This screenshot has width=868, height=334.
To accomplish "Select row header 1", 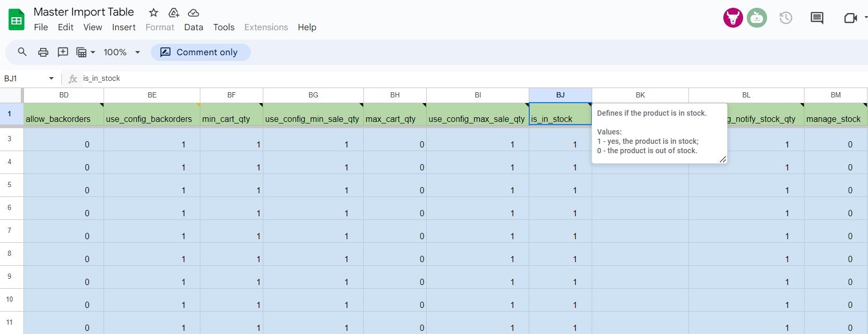I will pyautogui.click(x=10, y=114).
